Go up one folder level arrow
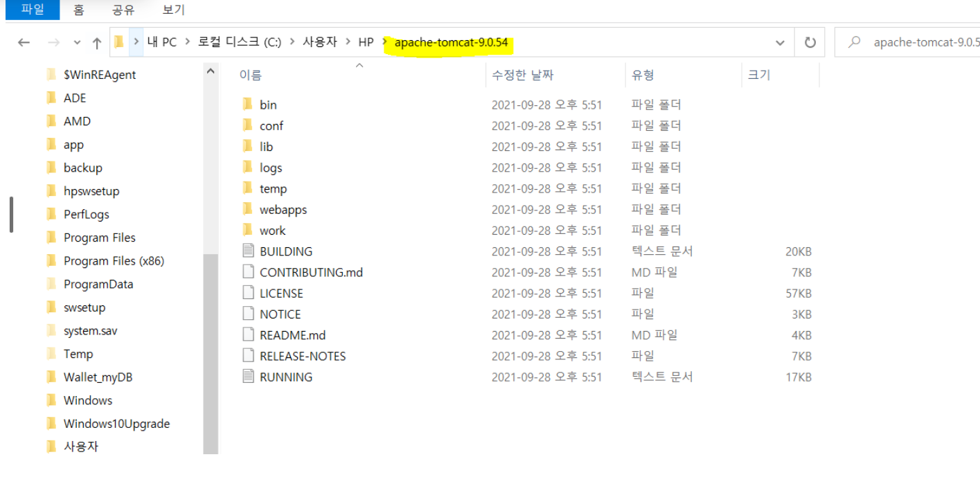Viewport: 980px width, 484px height. 97,43
